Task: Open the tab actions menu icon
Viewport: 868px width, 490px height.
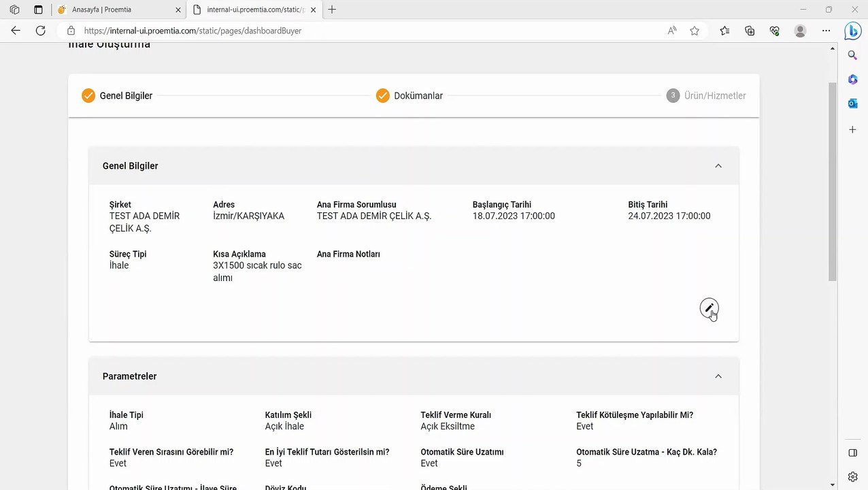Action: pyautogui.click(x=38, y=10)
